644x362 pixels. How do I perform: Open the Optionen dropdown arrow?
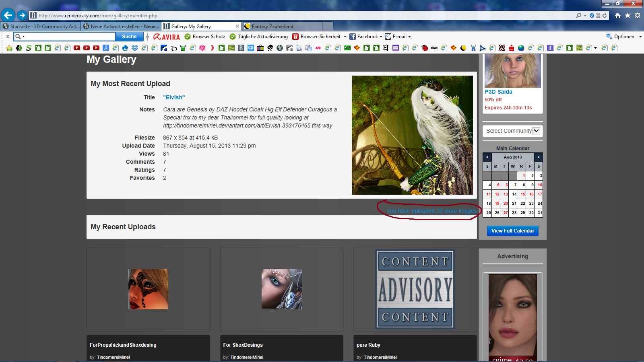(x=640, y=37)
